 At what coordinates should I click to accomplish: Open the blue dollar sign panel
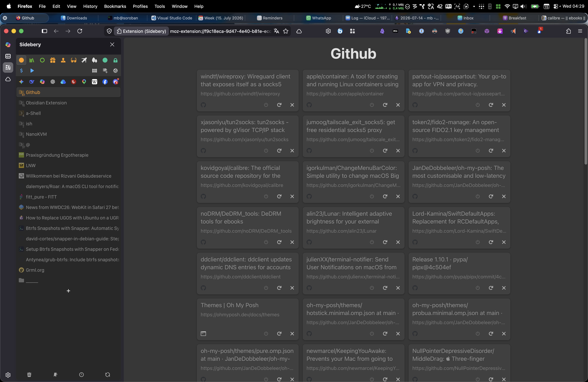[22, 71]
